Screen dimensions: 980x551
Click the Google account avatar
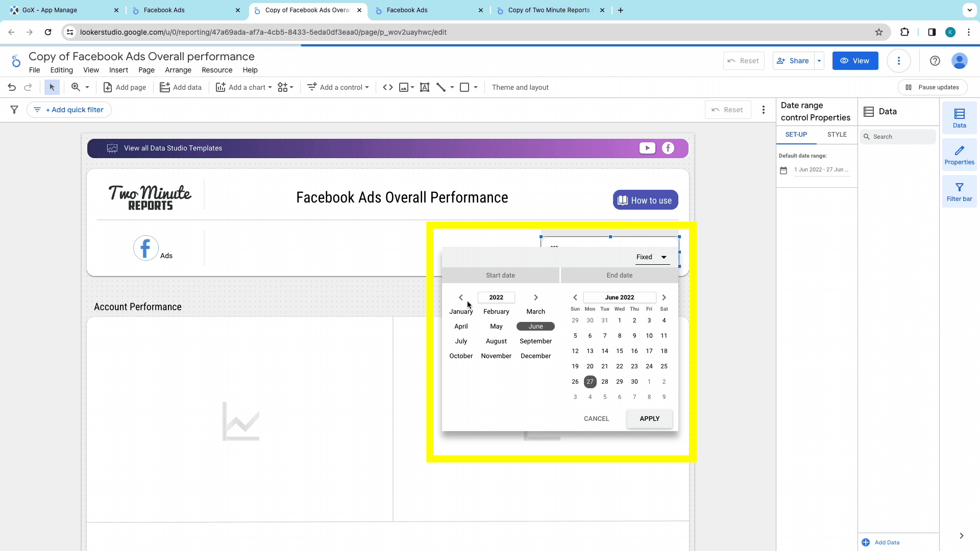(x=960, y=61)
